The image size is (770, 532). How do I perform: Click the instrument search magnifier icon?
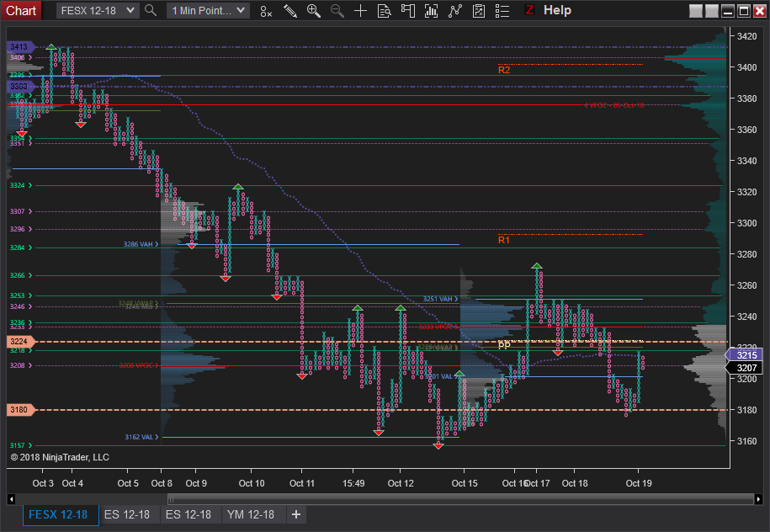[151, 10]
